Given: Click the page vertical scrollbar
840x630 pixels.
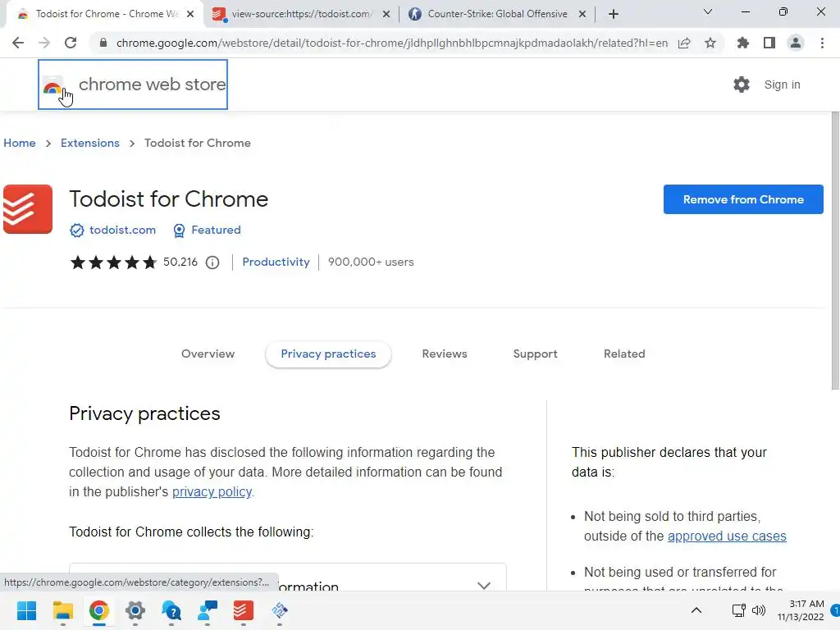Looking at the screenshot, I should (835, 252).
